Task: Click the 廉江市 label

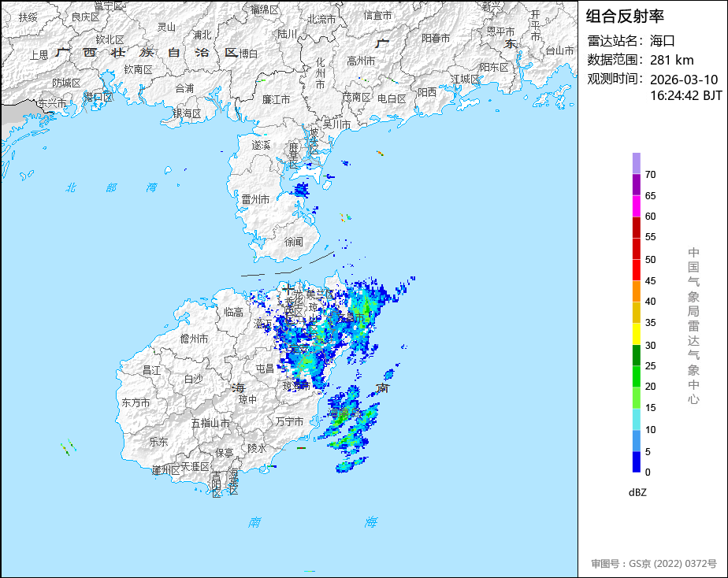Action: [x=277, y=99]
